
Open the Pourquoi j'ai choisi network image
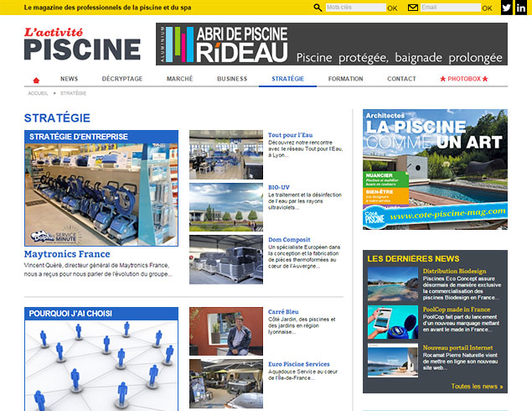tap(101, 366)
